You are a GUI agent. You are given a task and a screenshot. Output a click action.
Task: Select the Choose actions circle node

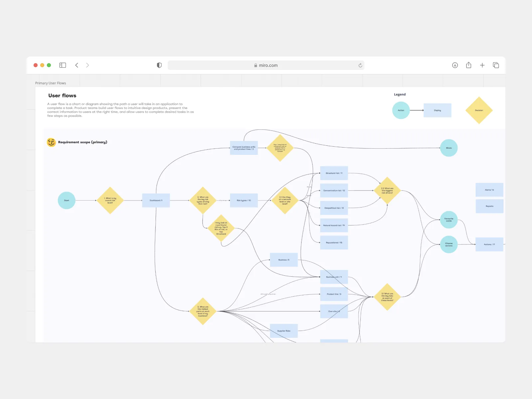(449, 244)
